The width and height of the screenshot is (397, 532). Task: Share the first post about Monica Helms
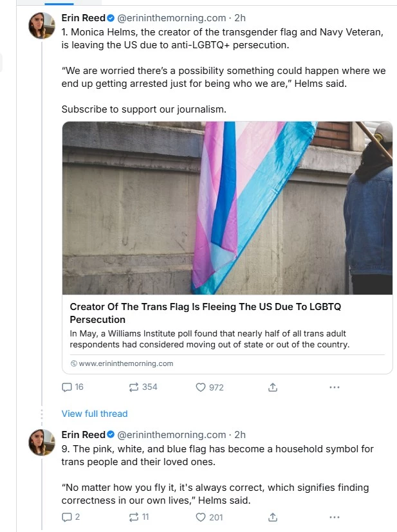(x=272, y=387)
